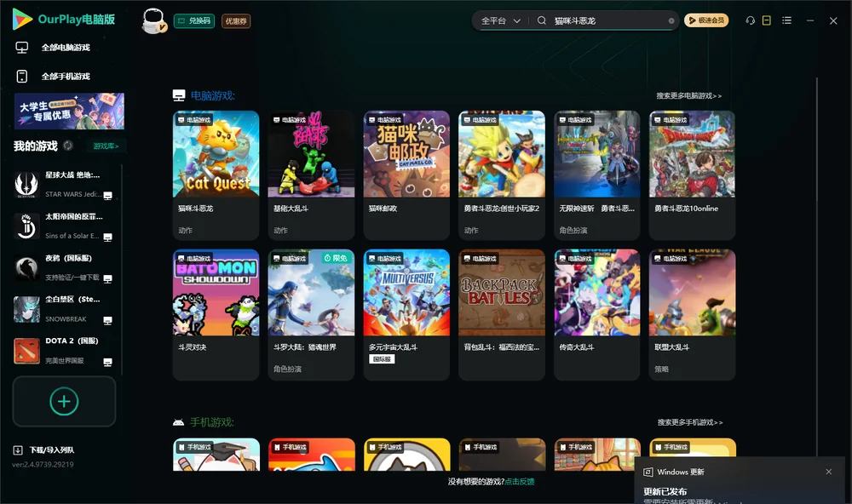Click the version text ver:2.4.9739.29219
The image size is (852, 504).
point(43,464)
